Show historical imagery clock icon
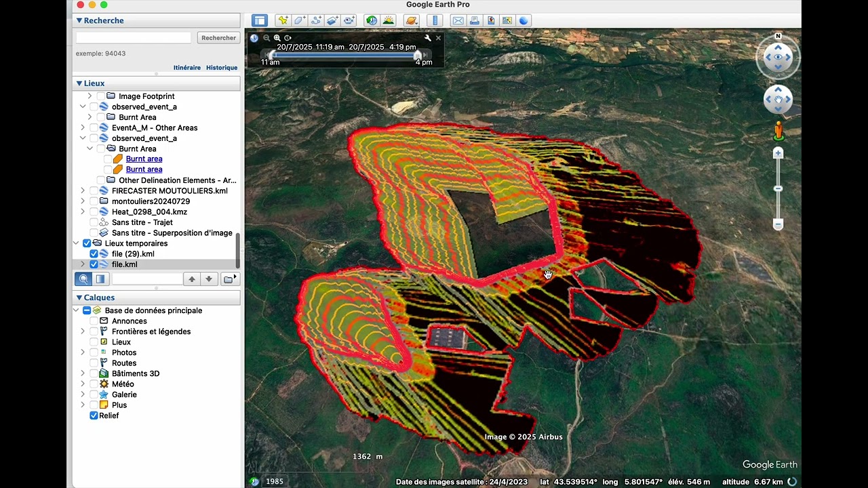868x488 pixels. pyautogui.click(x=372, y=20)
